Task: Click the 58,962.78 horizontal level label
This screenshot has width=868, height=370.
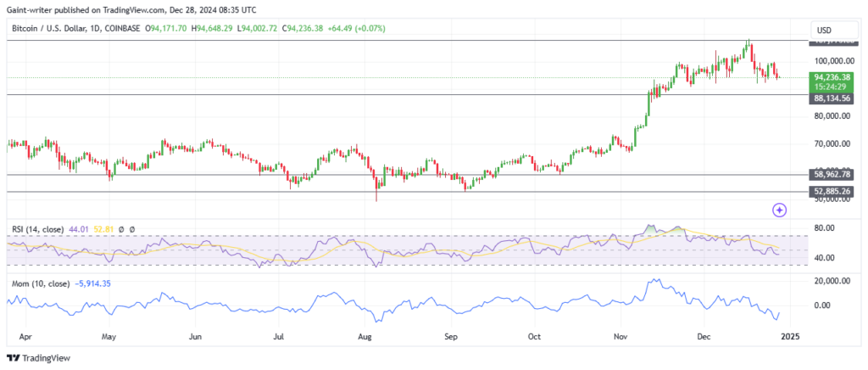Action: [832, 175]
